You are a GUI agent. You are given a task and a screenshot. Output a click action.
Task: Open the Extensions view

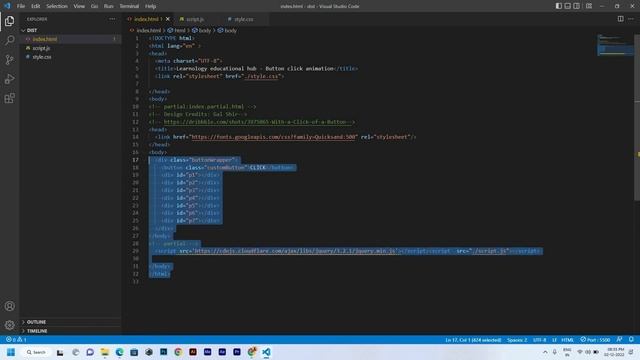pyautogui.click(x=9, y=98)
